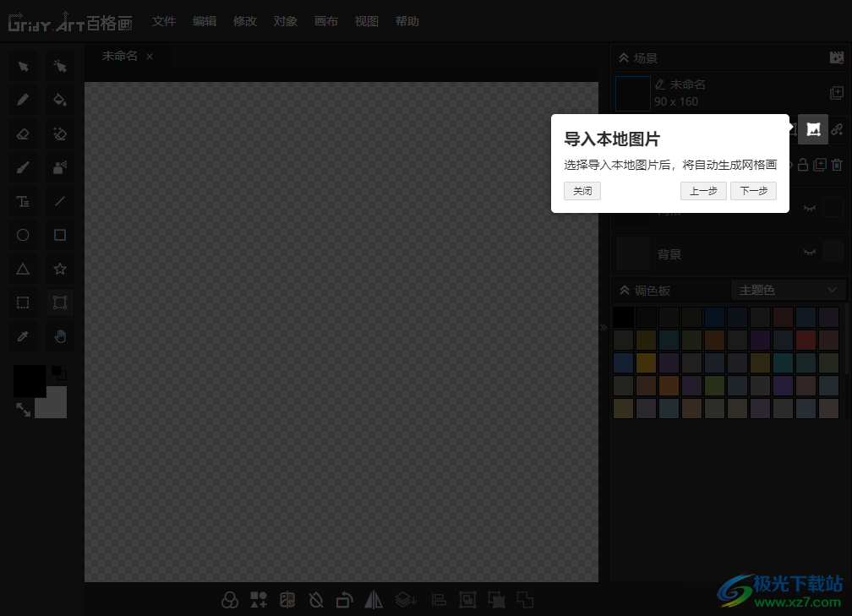Click the flip horizontal icon in bottom toolbar
852x616 pixels.
click(374, 600)
